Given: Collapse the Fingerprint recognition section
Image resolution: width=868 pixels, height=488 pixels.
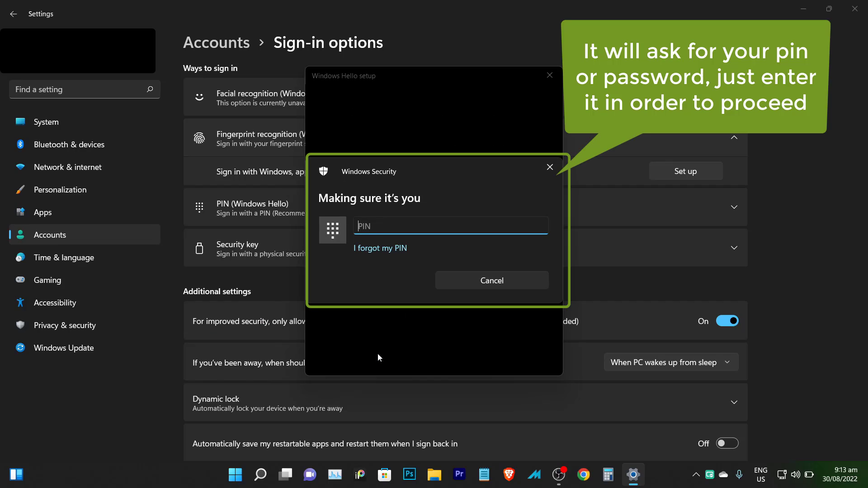Looking at the screenshot, I should [734, 137].
